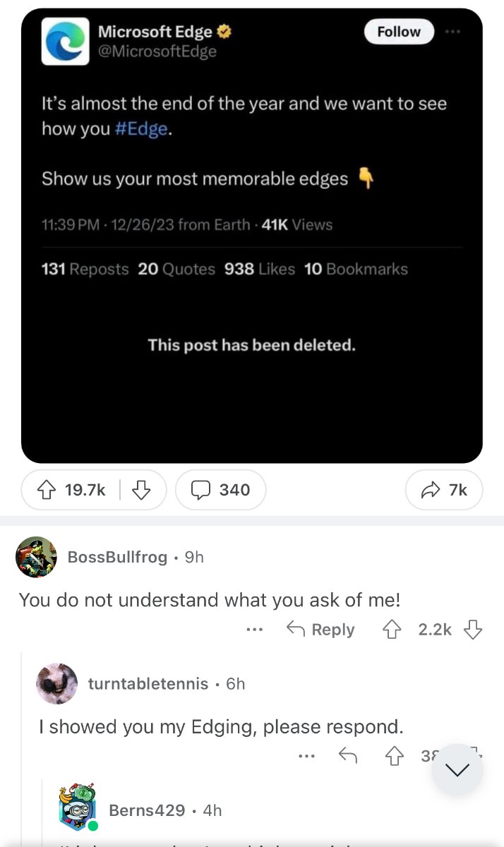The height and width of the screenshot is (847, 504).
Task: Tap the floating jump-down chevron button
Action: (x=457, y=769)
